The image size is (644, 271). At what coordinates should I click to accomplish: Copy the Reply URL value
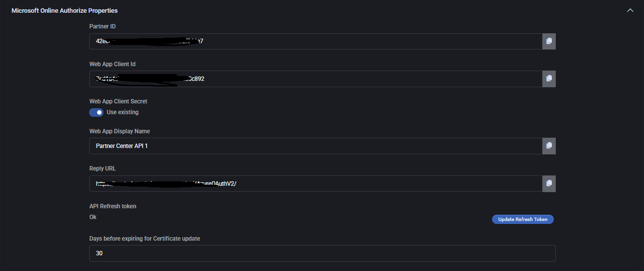click(549, 183)
